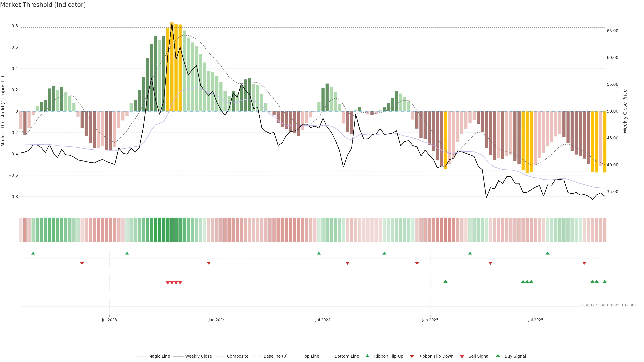Click the source: sharemaestro.com text
The image size is (644, 362).
point(609,305)
